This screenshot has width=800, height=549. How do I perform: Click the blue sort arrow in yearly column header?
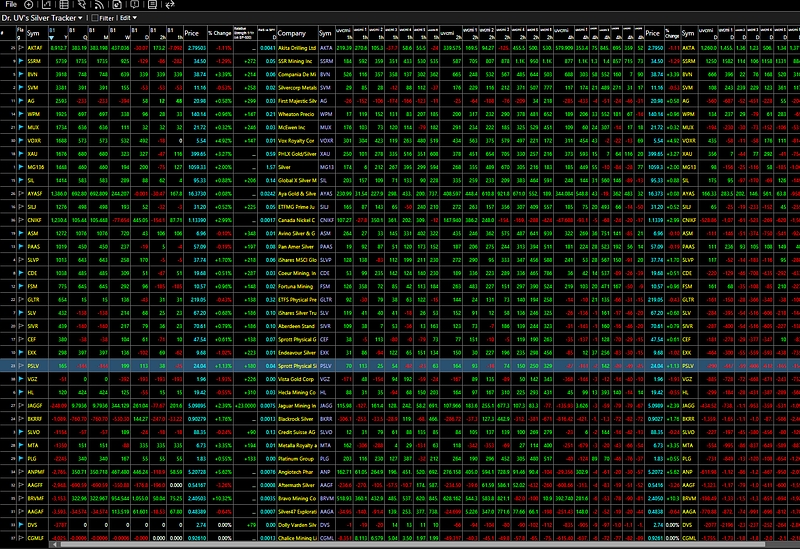(x=52, y=37)
